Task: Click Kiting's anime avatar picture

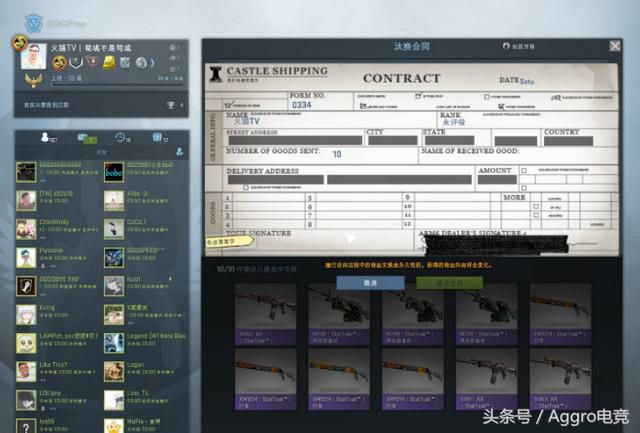Action: point(26,315)
